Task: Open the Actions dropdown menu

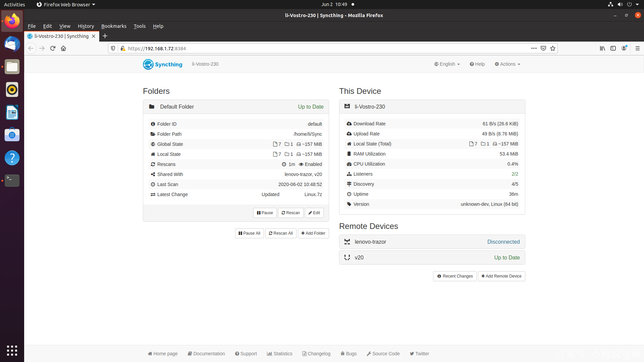Action: click(507, 64)
